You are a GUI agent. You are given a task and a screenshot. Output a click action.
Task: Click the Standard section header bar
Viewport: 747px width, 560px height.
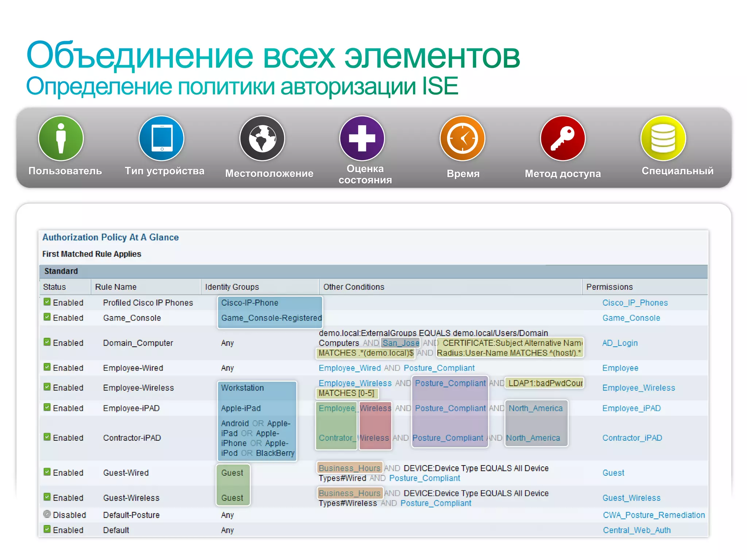pos(373,271)
